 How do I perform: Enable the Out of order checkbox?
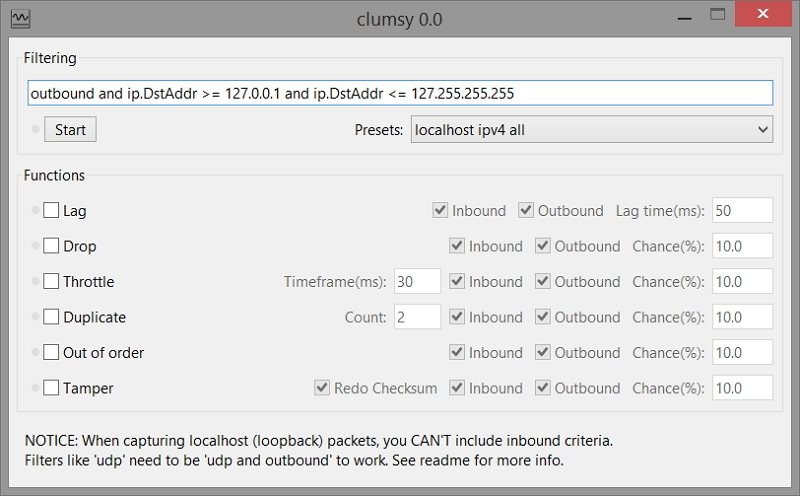51,352
